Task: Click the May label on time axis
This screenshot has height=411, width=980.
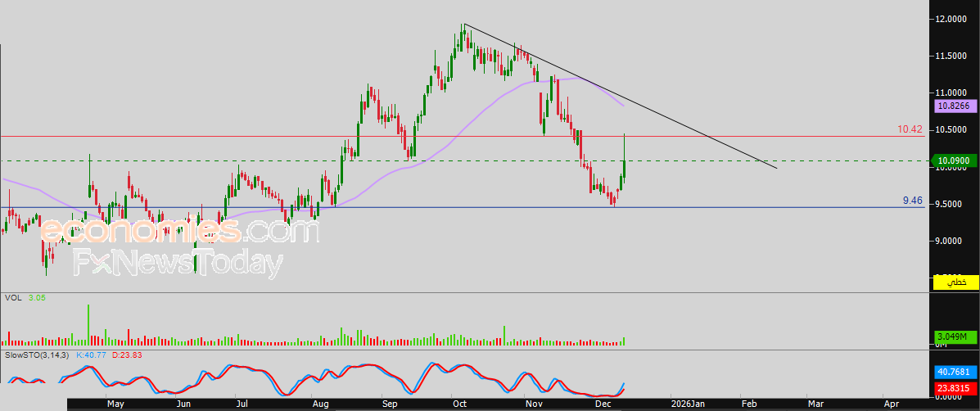Action: [x=116, y=404]
